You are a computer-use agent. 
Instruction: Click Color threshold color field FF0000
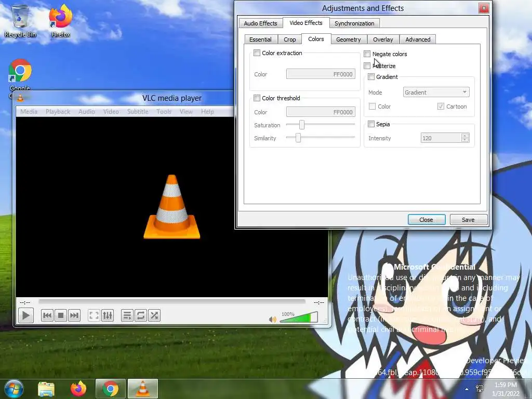coord(321,112)
